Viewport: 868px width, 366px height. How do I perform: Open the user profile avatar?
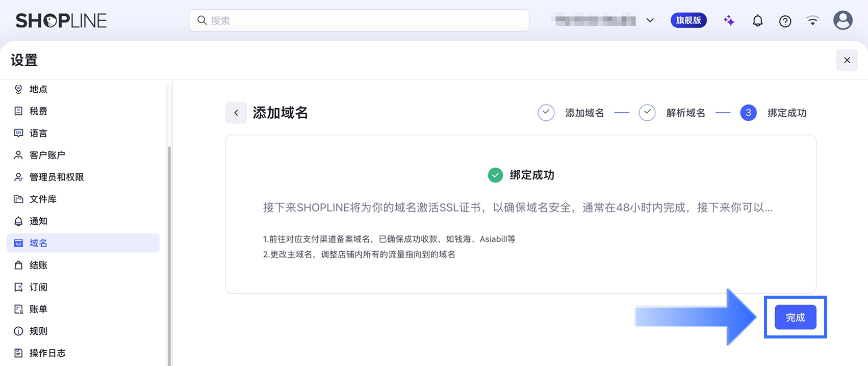tap(843, 20)
